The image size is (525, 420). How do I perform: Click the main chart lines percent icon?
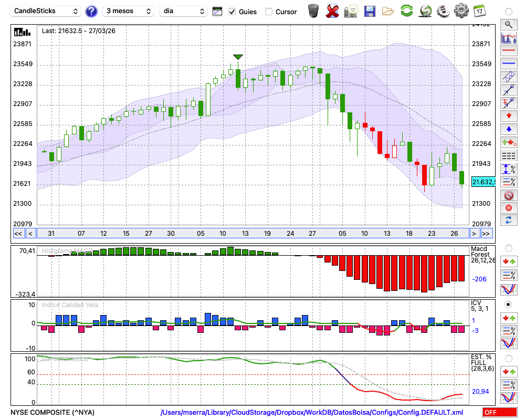[509, 182]
